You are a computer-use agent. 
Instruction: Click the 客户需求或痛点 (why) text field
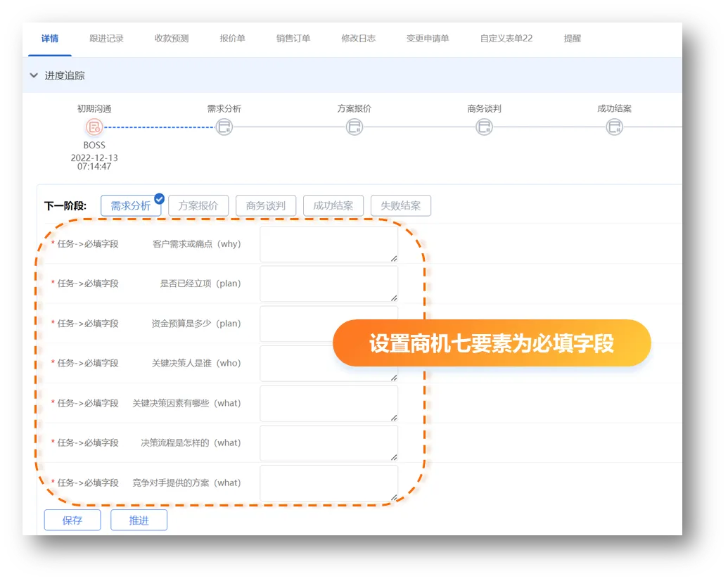(328, 244)
